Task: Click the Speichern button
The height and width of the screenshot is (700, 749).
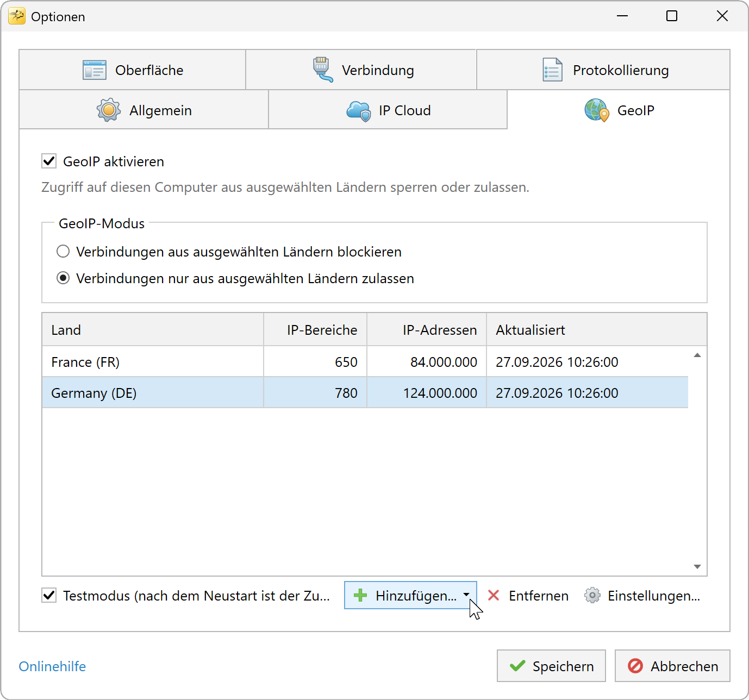Action: [551, 666]
